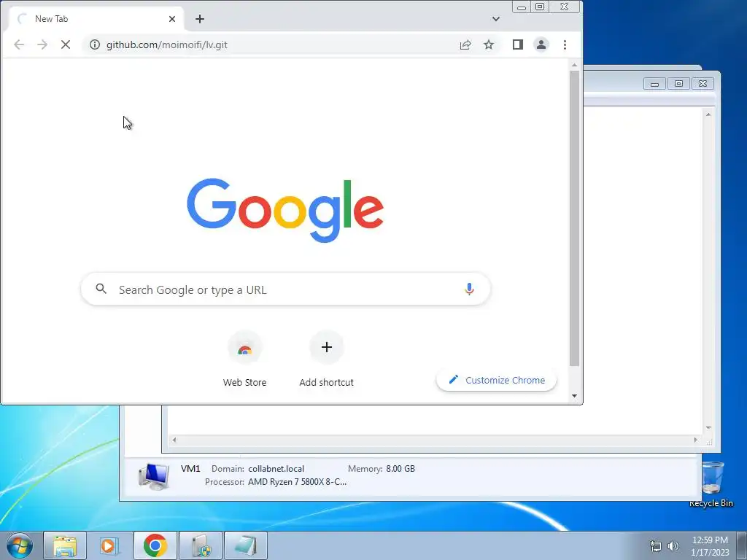Open the volume speaker tray icon
Screen dimensions: 747x560
coord(673,546)
